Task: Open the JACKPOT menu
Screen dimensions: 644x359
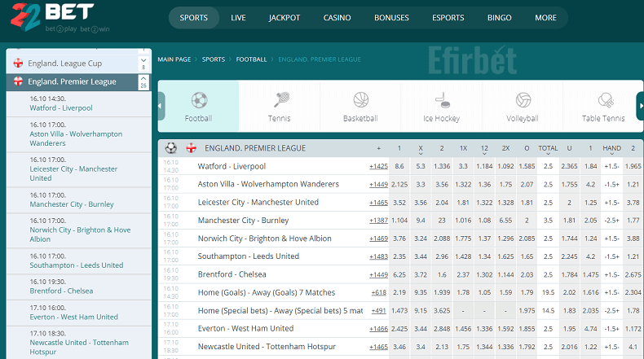Action: (285, 18)
